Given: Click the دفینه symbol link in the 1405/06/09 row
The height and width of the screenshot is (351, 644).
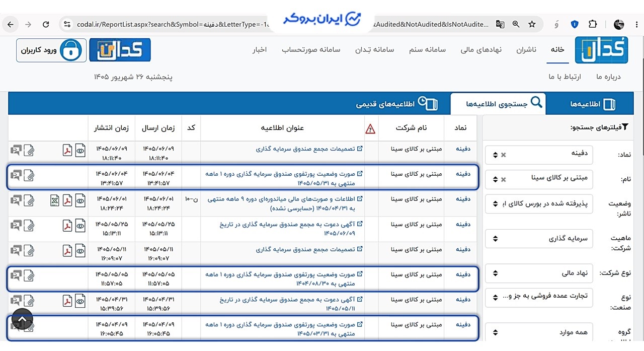Looking at the screenshot, I should (463, 149).
